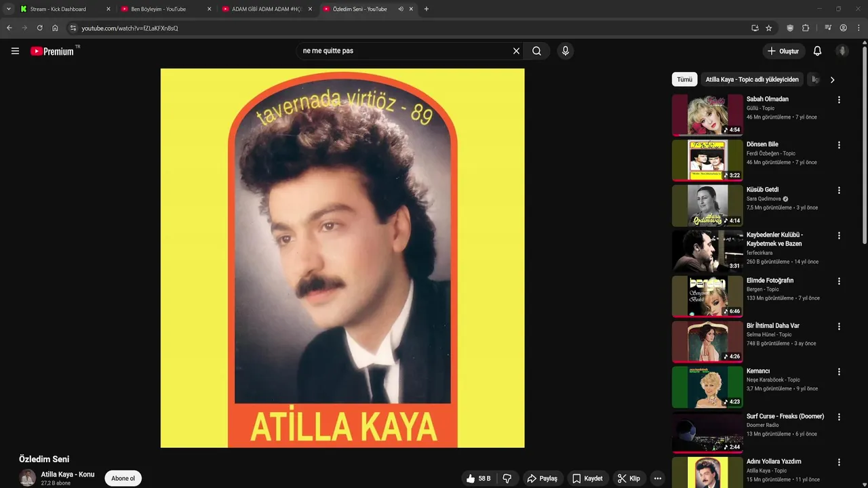Install or cast icon in address bar
Viewport: 868px width, 488px height.
755,28
